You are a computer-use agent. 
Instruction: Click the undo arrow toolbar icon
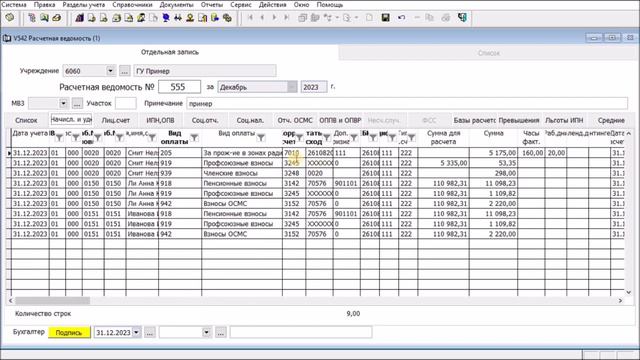[x=402, y=18]
